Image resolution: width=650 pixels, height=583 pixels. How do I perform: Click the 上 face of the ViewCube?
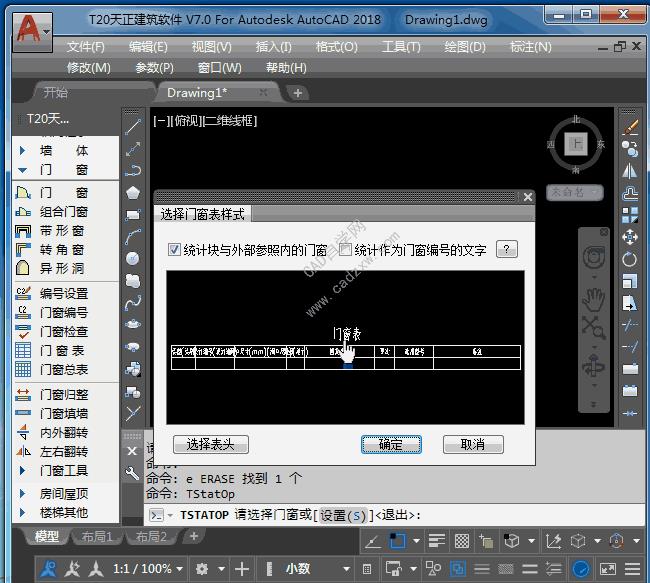576,143
